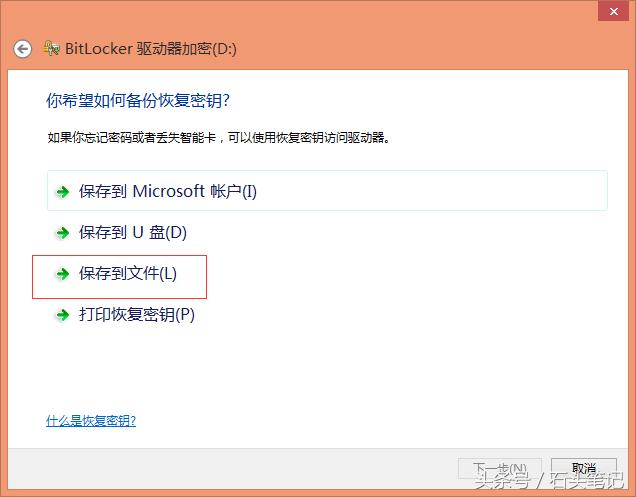The image size is (636, 497).
Task: Open the 什么是恢复密钥? help link
Action: (x=91, y=421)
